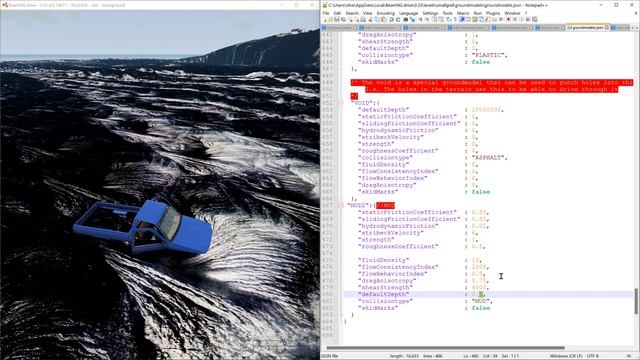This screenshot has width=640, height=360.
Task: Click the Zoom In toolbar icon
Action: pyautogui.click(x=420, y=19)
